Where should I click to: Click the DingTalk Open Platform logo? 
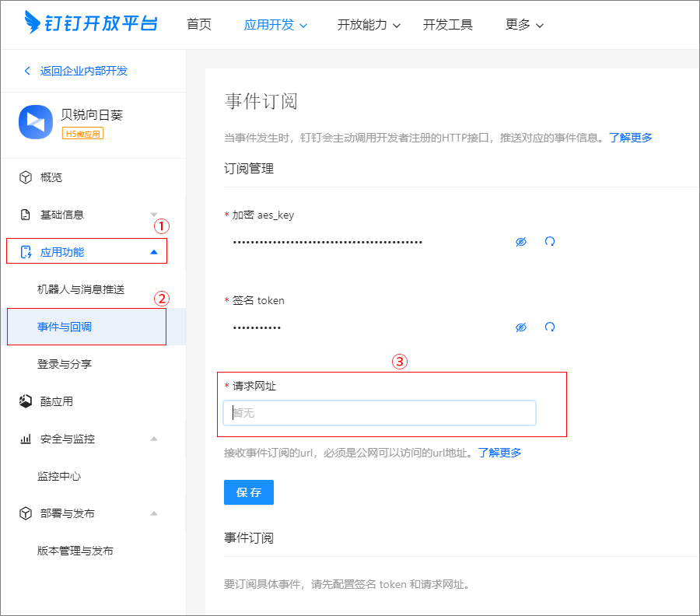click(90, 23)
